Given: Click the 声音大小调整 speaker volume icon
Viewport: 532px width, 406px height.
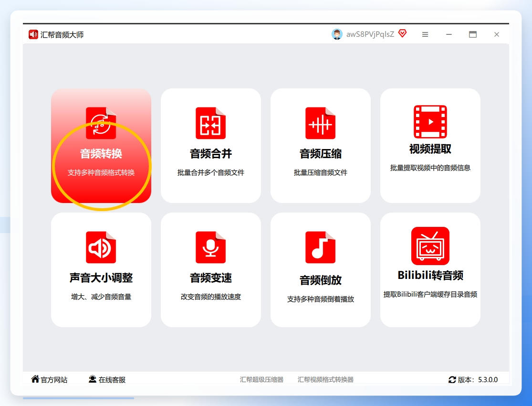Looking at the screenshot, I should [x=101, y=247].
